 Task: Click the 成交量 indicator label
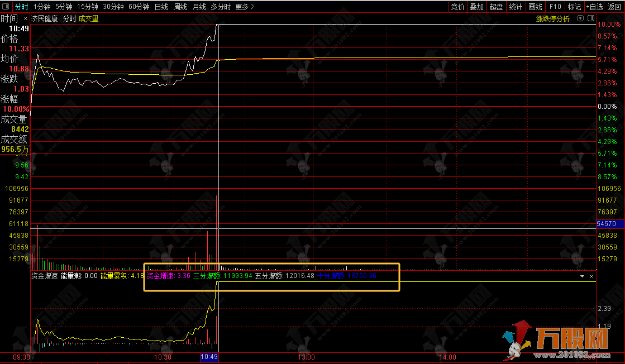pos(88,18)
